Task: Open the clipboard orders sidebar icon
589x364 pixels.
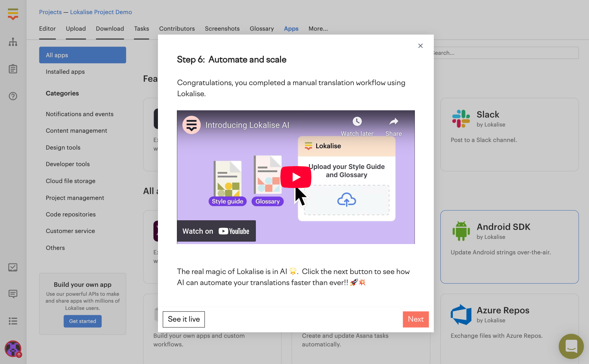Action: click(13, 69)
